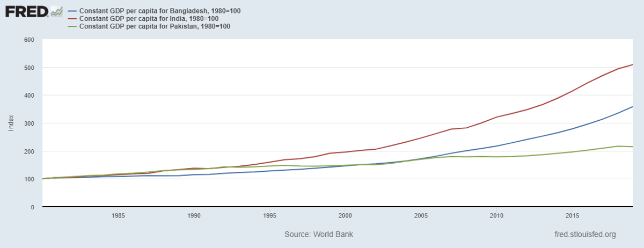Toggle the Pakistan GDP per capita legend label
Image resolution: width=644 pixels, height=248 pixels.
[155, 26]
